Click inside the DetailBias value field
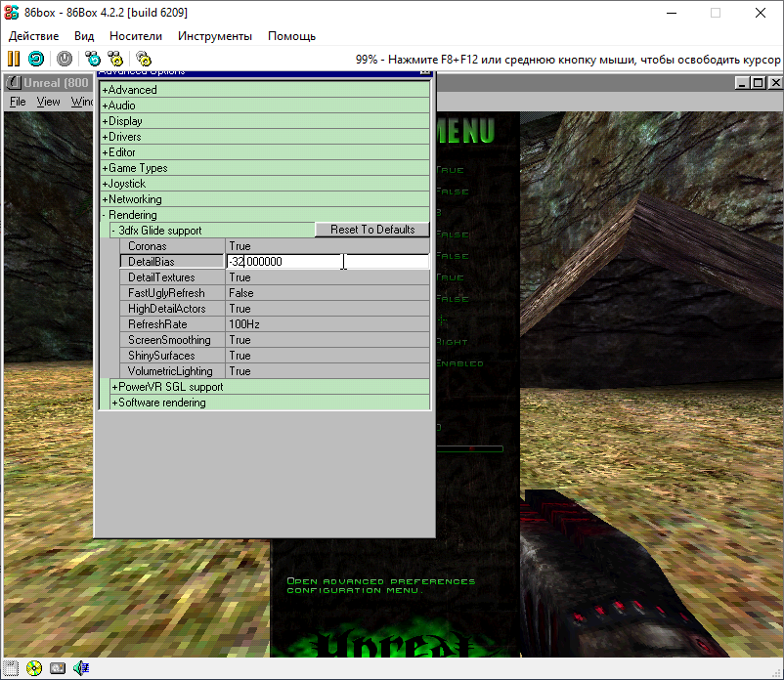The height and width of the screenshot is (680, 784). [327, 261]
